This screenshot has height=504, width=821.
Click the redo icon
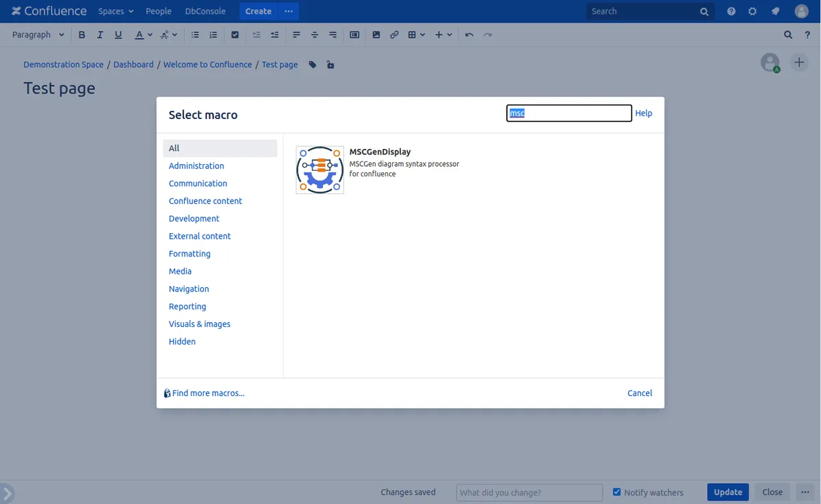(487, 35)
